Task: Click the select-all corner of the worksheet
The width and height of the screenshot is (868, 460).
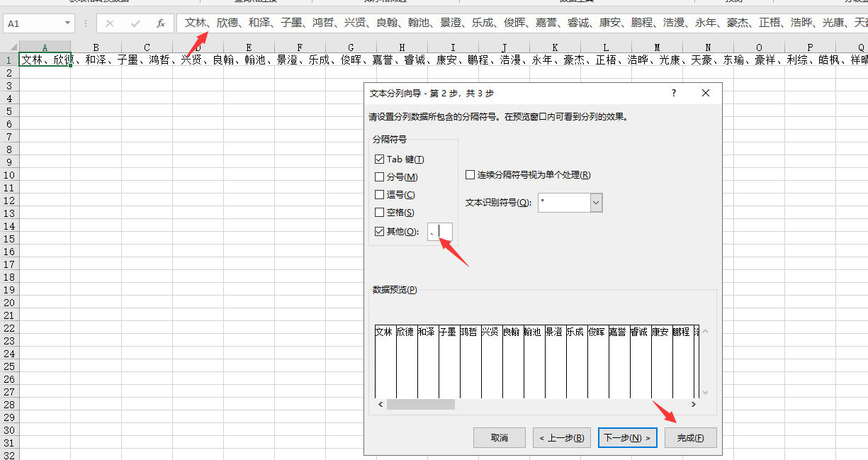Action: 9,47
